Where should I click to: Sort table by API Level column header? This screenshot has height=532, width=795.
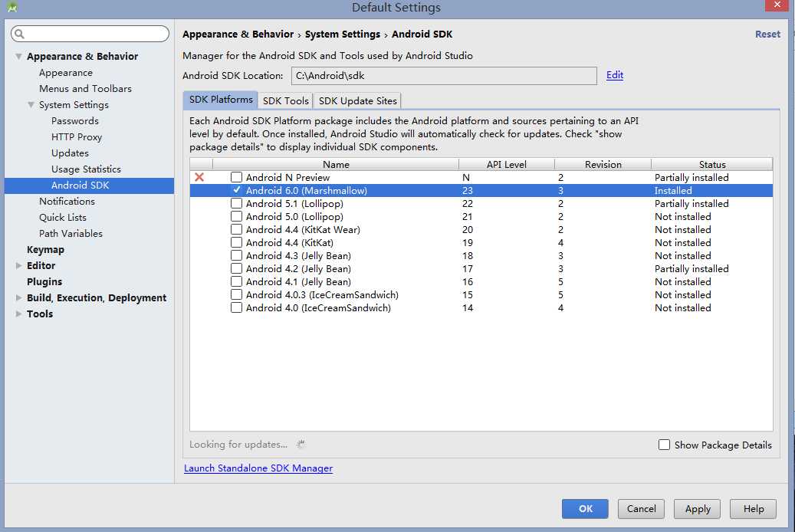click(x=507, y=164)
